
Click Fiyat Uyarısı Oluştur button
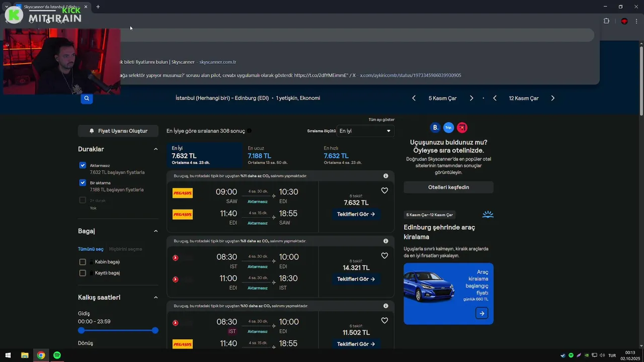[x=118, y=131]
